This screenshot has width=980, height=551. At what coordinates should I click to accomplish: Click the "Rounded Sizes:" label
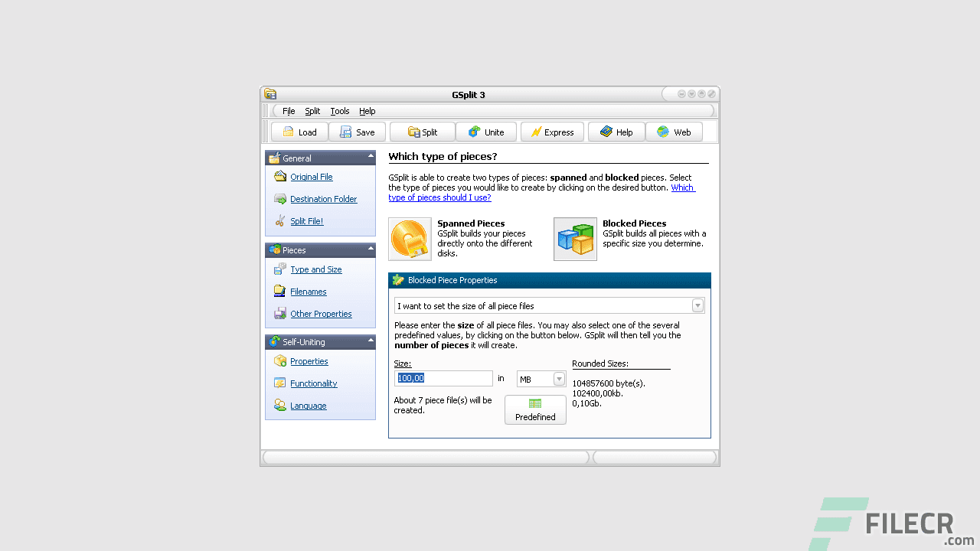click(x=600, y=364)
